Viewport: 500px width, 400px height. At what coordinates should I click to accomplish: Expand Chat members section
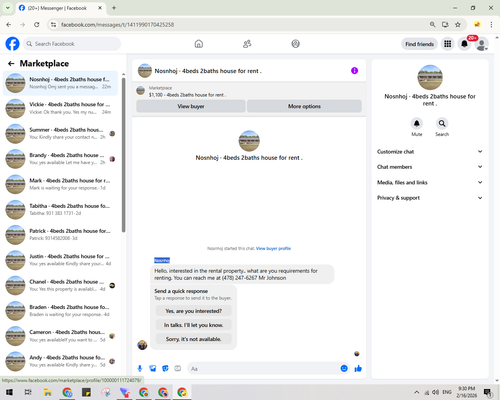pos(429,167)
